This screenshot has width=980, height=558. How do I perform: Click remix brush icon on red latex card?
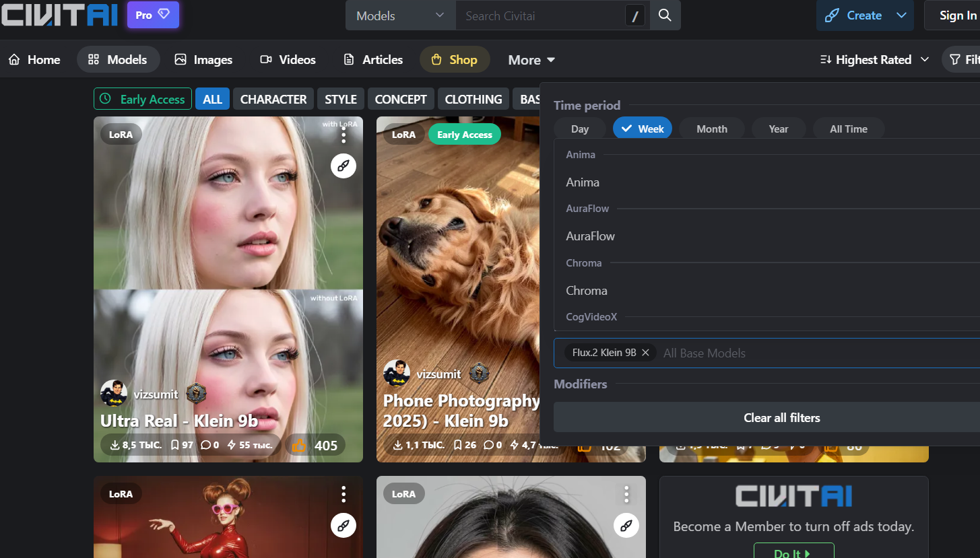point(344,526)
